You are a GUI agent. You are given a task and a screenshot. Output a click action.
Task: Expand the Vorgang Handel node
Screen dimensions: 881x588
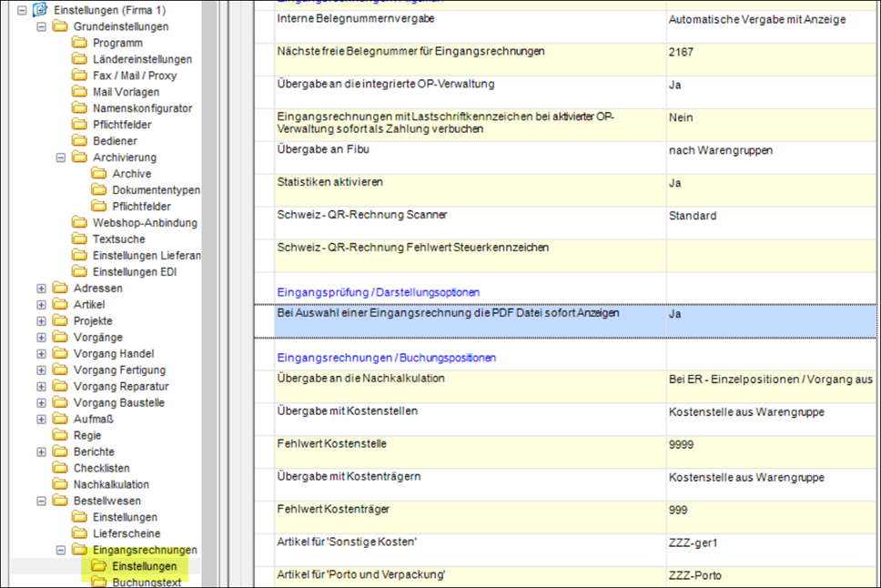41,354
